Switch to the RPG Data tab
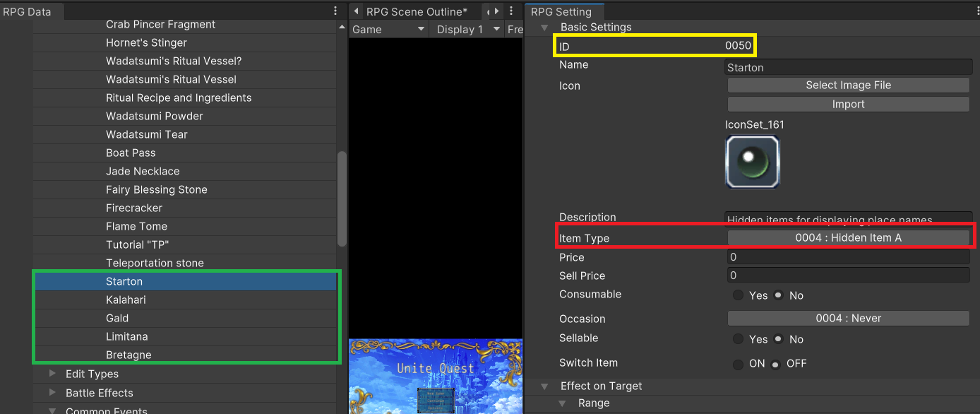 click(31, 12)
